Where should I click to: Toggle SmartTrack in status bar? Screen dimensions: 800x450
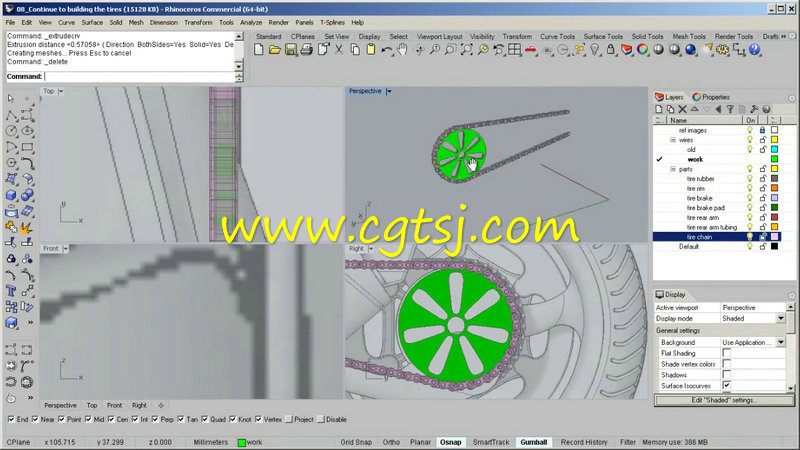(x=491, y=442)
